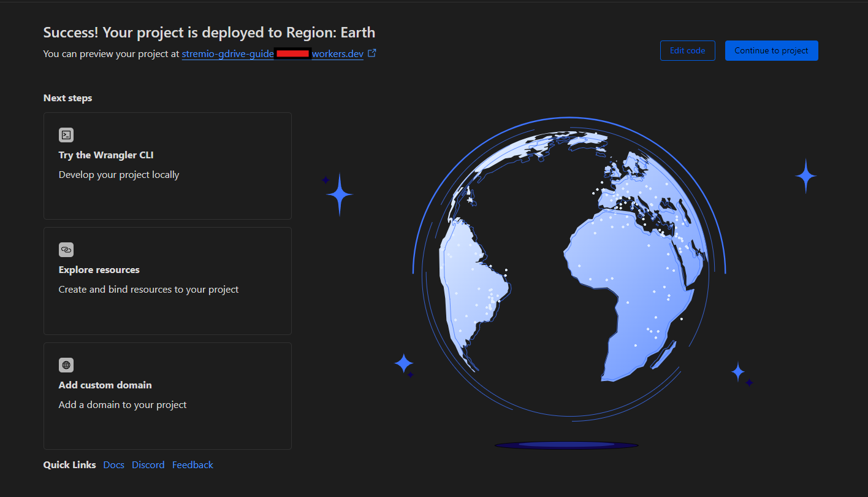Open the Add custom domain card title
868x497 pixels.
(x=105, y=385)
